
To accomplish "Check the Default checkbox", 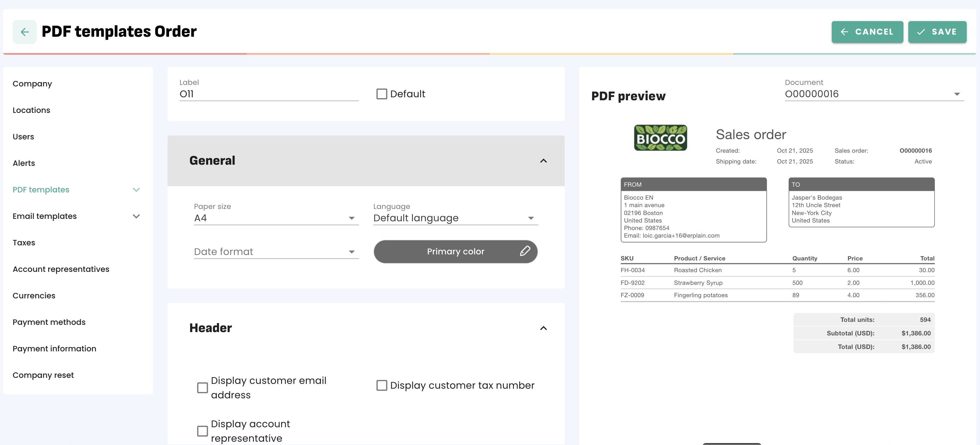I will tap(382, 94).
